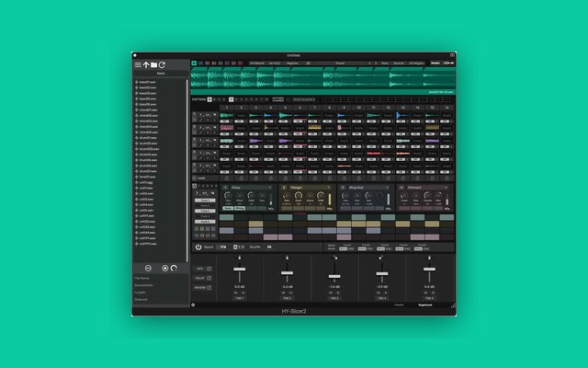Click the lock icon under step 1
The width and height of the screenshot is (588, 368).
227,178
